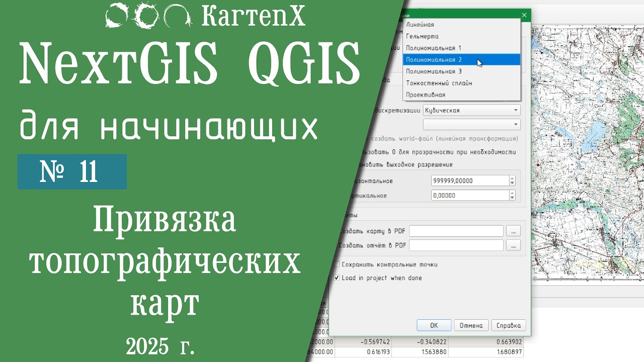Select Линейная transformation type
Viewport: 644px width, 362px height.
tap(461, 25)
